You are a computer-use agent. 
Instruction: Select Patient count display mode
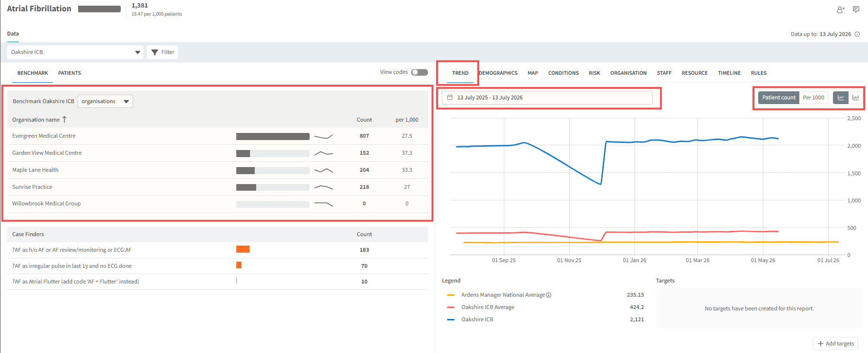(x=779, y=97)
